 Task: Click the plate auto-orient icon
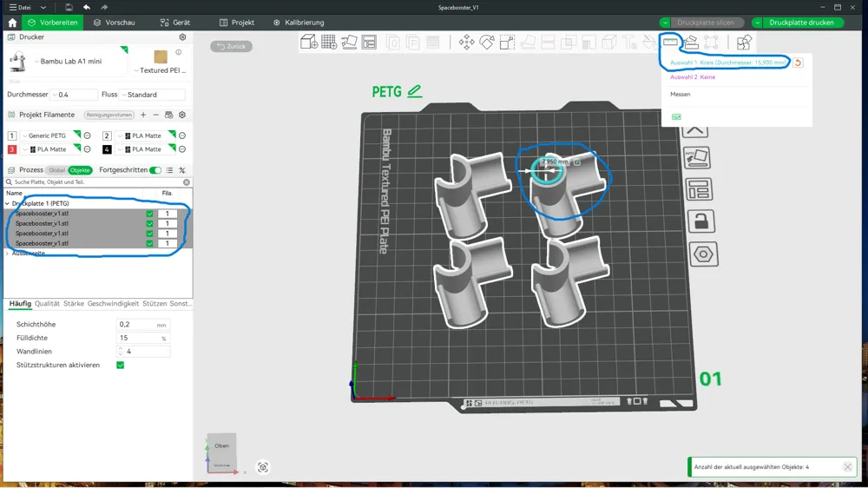coord(697,158)
